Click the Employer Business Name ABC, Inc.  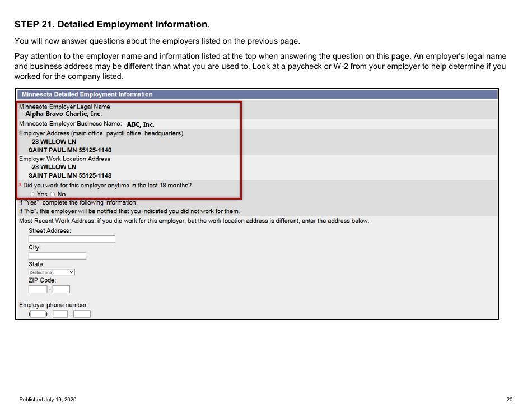139,124
